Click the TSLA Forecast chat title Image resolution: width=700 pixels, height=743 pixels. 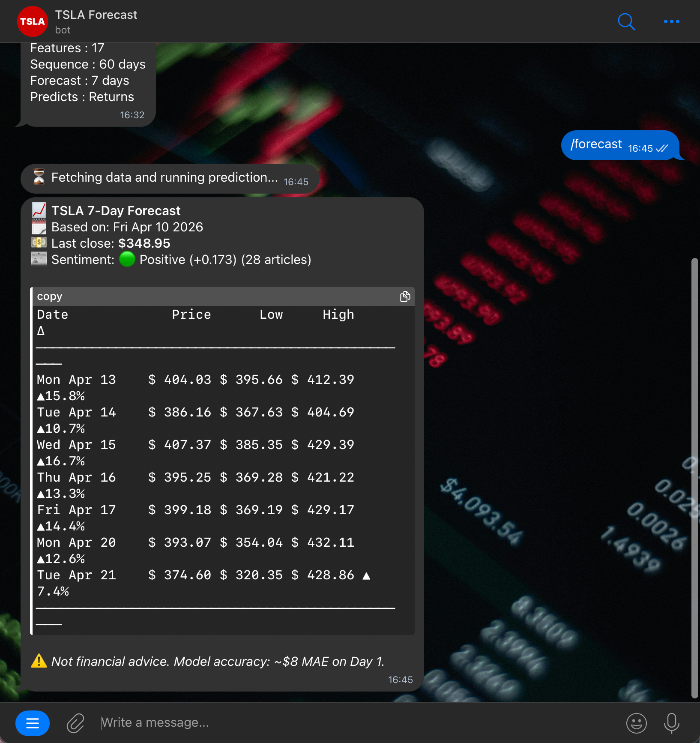[x=96, y=15]
